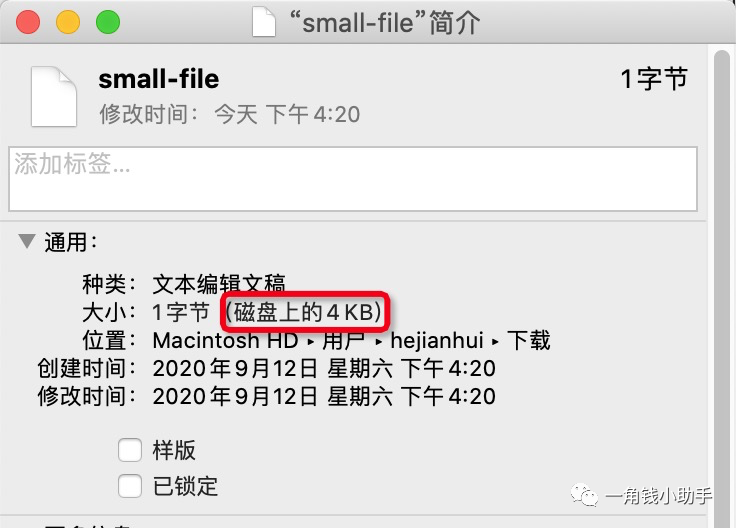The image size is (736, 528).
Task: Click inside the 添加标签 tag field
Action: 353,179
